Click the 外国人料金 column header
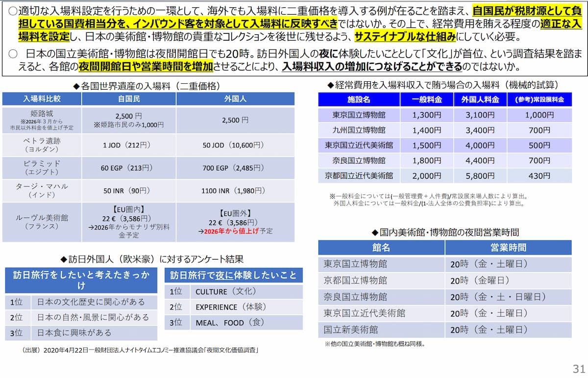The height and width of the screenshot is (378, 588). click(x=480, y=99)
